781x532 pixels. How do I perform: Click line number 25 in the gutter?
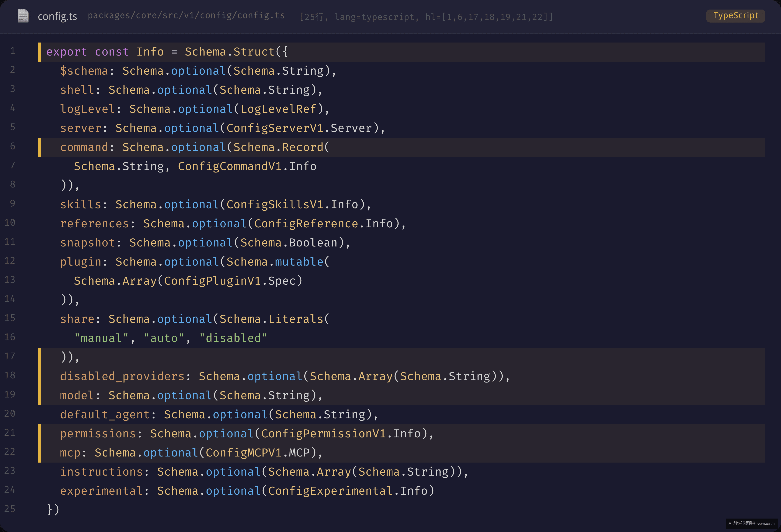click(x=10, y=509)
